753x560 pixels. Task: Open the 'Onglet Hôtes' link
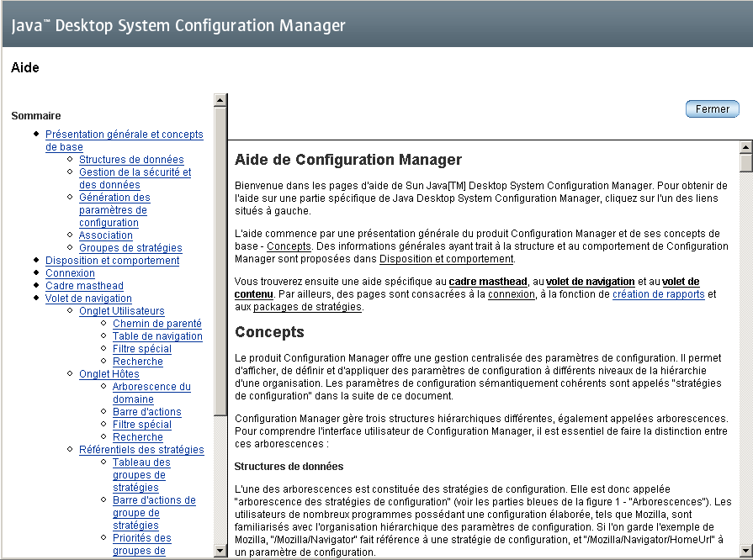tap(109, 374)
